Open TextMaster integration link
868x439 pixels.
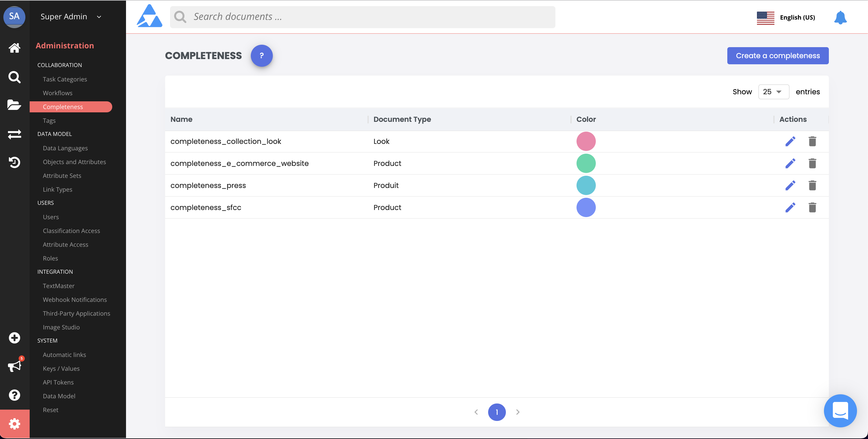(59, 286)
